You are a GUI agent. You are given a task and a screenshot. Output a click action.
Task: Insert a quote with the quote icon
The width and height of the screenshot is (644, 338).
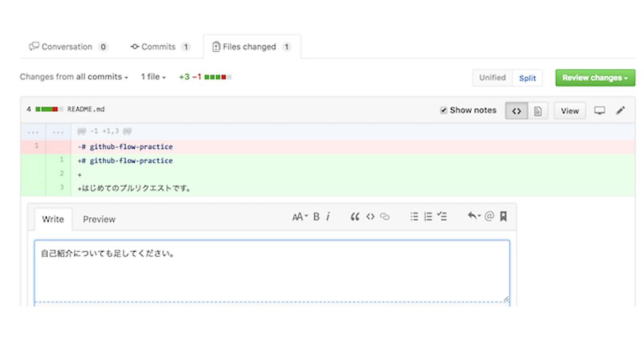click(x=355, y=217)
